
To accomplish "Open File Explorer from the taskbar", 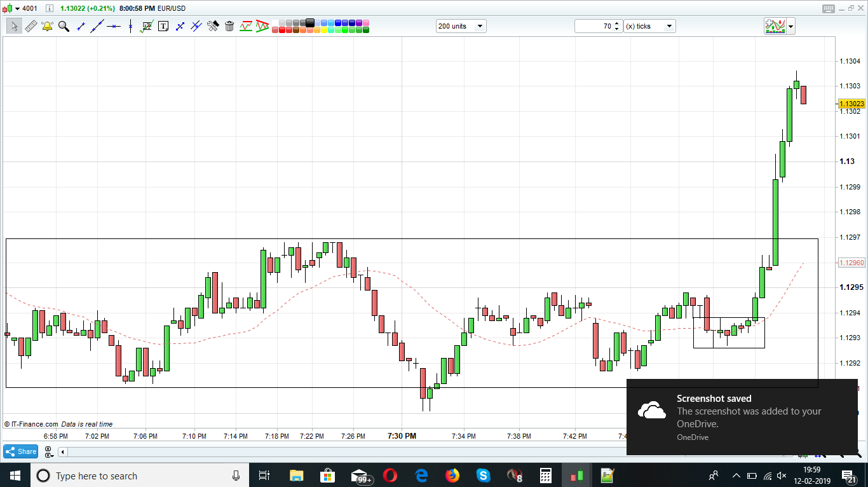I will click(296, 476).
